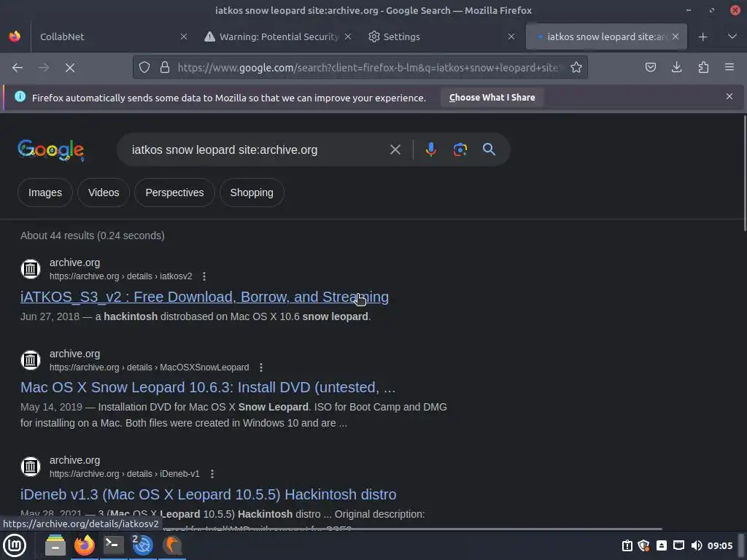Launch file manager from taskbar
This screenshot has height=560, width=747.
coord(55,545)
